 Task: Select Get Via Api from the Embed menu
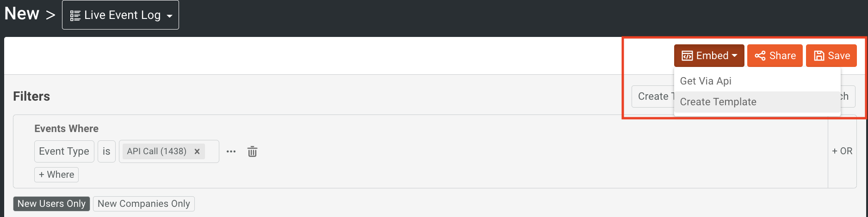pyautogui.click(x=706, y=81)
